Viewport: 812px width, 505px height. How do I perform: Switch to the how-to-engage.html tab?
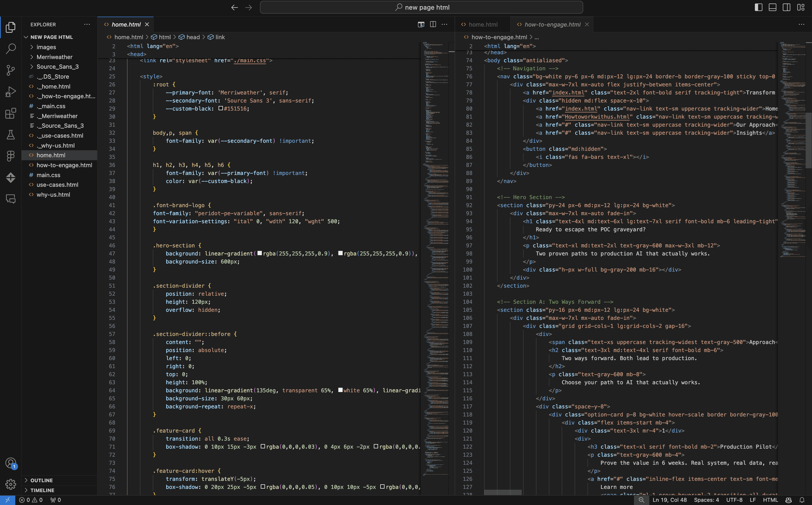552,24
